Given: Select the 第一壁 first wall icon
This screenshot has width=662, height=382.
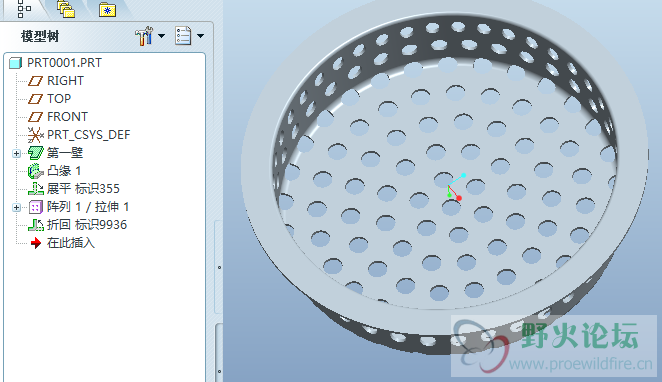Looking at the screenshot, I should coord(36,153).
